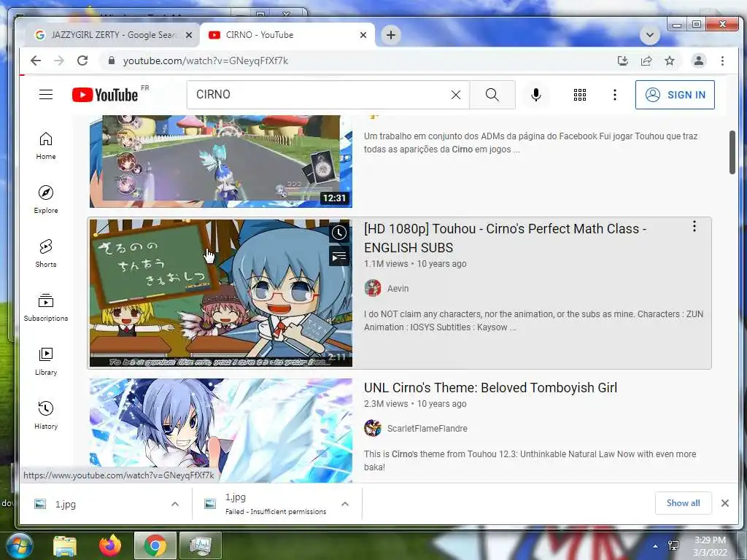Viewport: 747px width, 560px height.
Task: Close the JAZZYGIRL ZERTY tab
Action: tap(189, 35)
